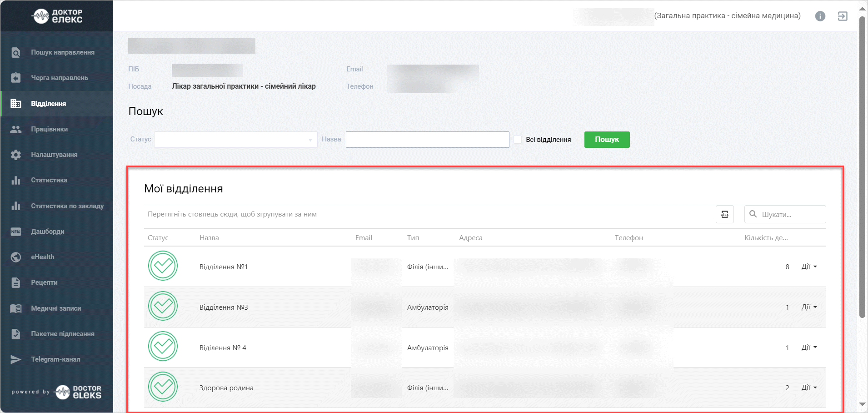Click the eHealth globe icon in sidebar
This screenshot has height=413, width=868.
click(x=16, y=257)
